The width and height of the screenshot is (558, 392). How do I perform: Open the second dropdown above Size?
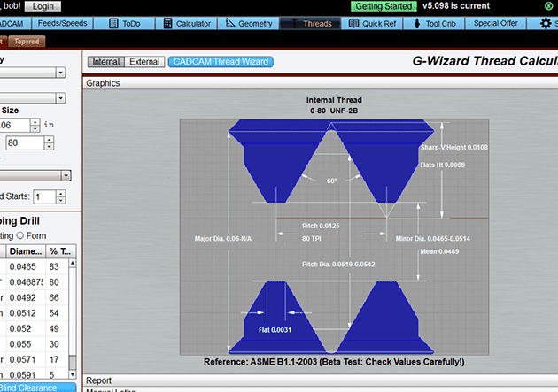(x=33, y=98)
